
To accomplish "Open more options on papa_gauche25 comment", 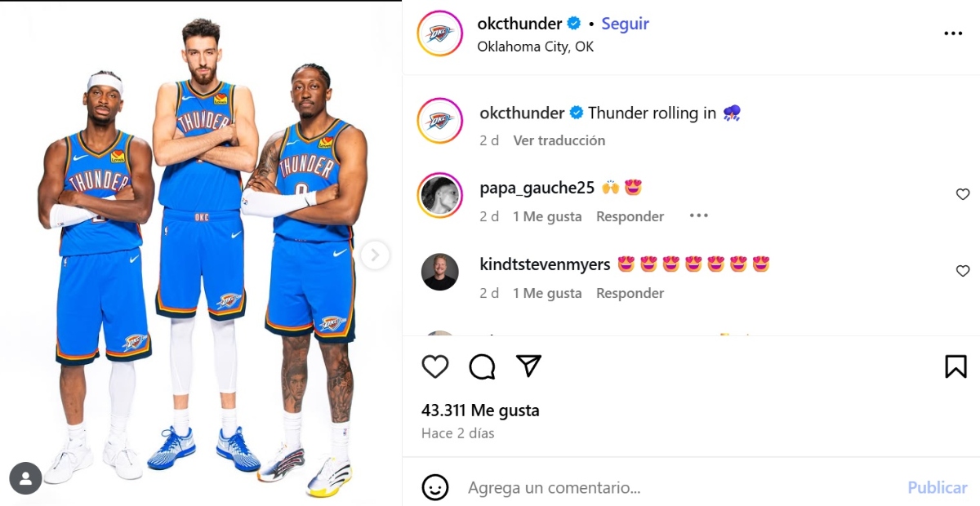I will [698, 216].
